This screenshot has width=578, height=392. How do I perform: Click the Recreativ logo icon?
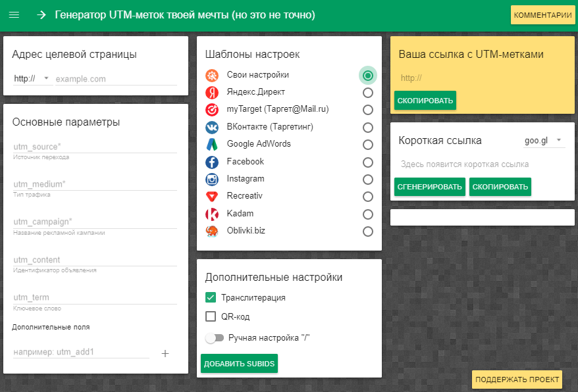pyautogui.click(x=212, y=197)
